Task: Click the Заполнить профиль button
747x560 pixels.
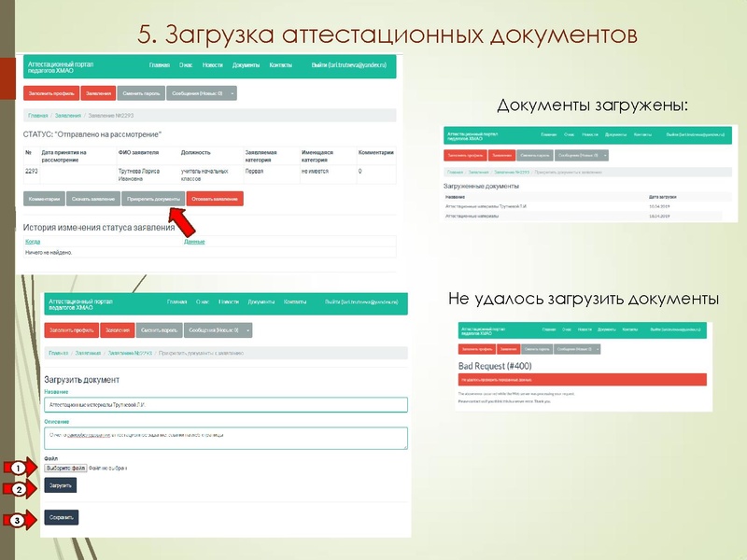Action: (x=50, y=92)
